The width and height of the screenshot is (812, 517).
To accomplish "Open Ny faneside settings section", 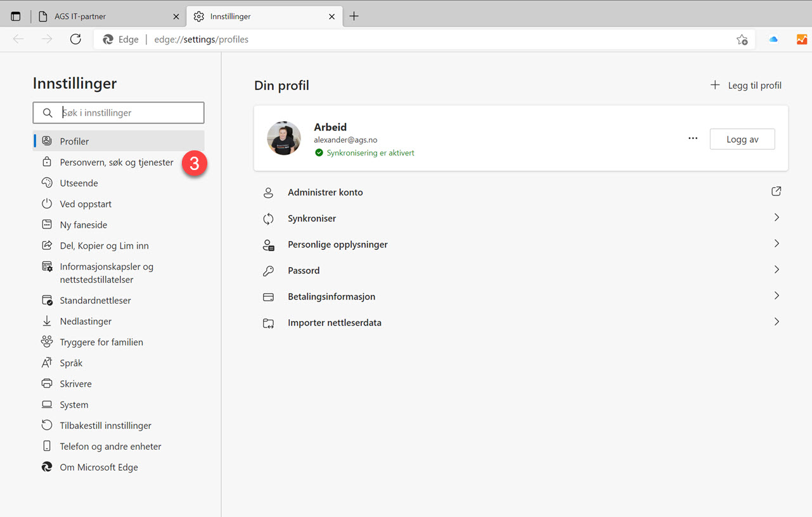I will pyautogui.click(x=119, y=225).
